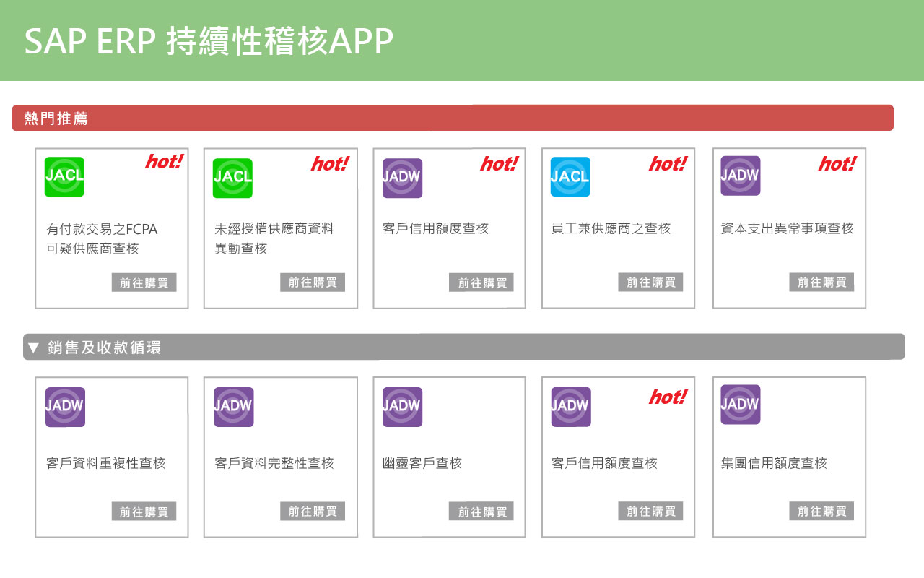
Task: Click 前往購買 under 有付款交易之FCPA可疑供應商查核
Action: coord(144,282)
